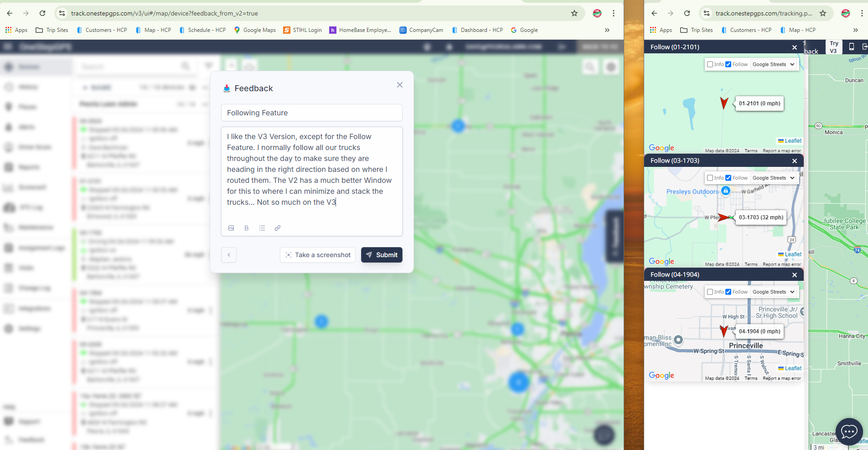Click Report a map error in 04-1904 map
This screenshot has height=450, width=868.
(782, 378)
